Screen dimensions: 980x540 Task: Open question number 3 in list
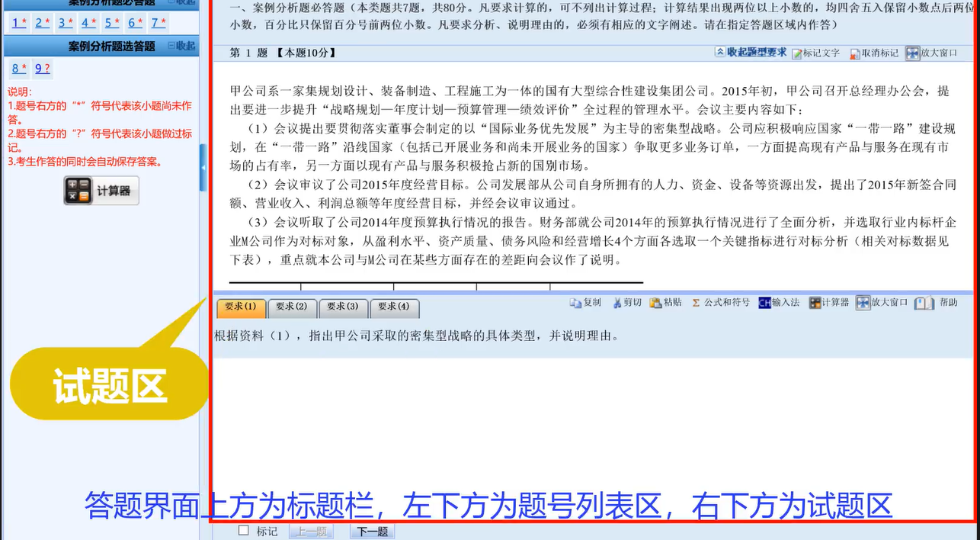66,22
